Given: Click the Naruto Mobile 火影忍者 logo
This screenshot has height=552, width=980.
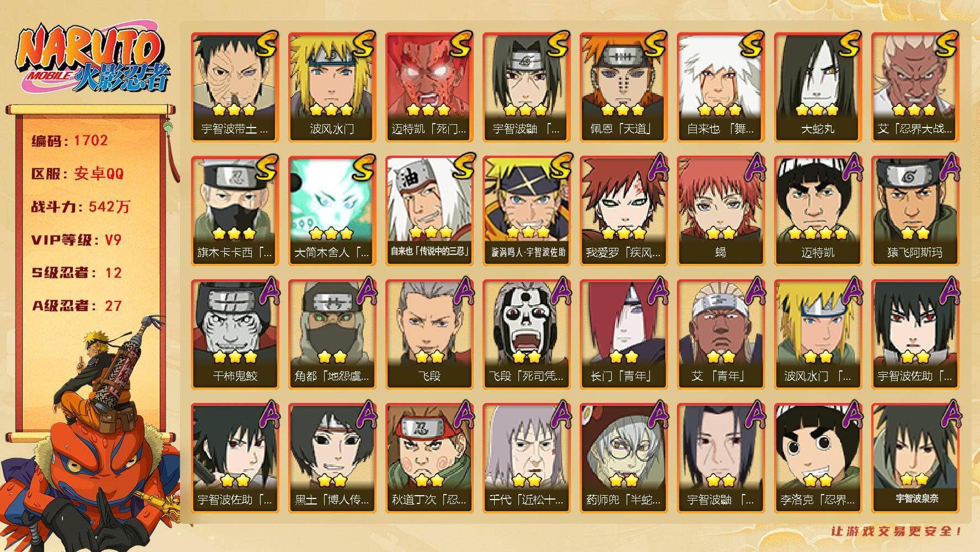Looking at the screenshot, I should click(93, 60).
